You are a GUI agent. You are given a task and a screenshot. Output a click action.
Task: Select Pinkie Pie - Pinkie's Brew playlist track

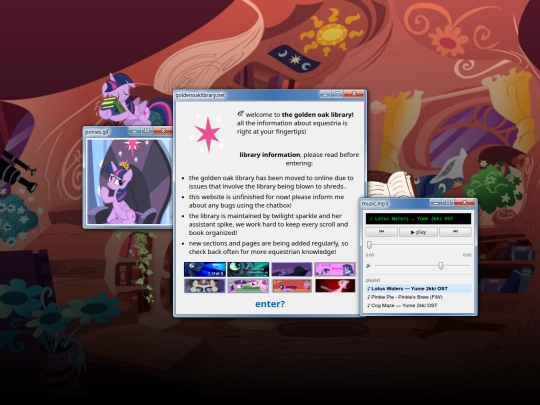(418, 297)
